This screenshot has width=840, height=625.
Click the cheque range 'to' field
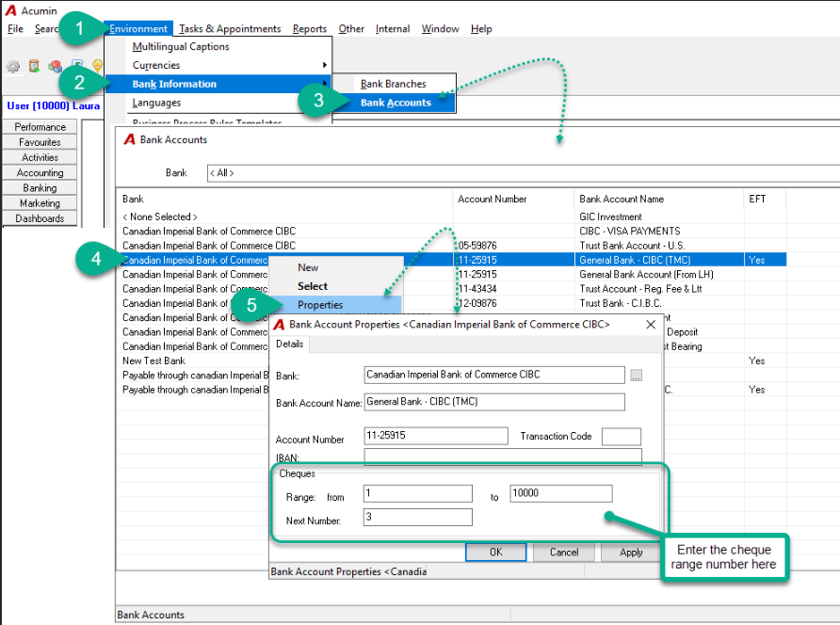tap(561, 493)
